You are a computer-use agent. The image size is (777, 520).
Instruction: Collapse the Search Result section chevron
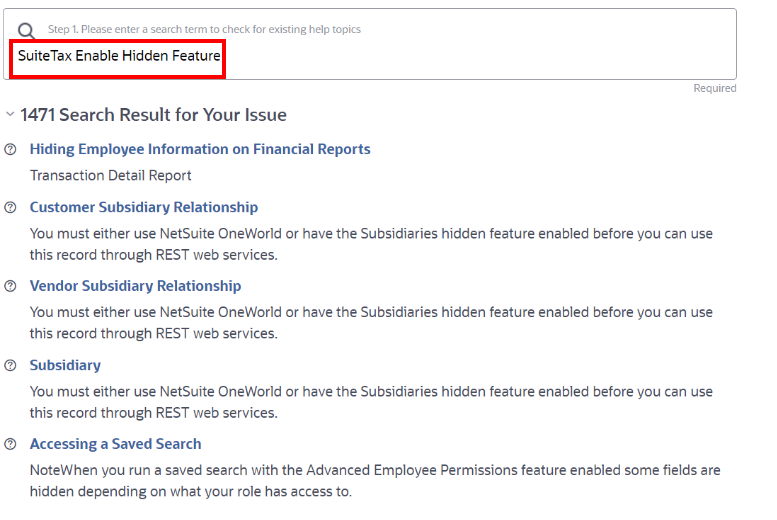point(10,115)
